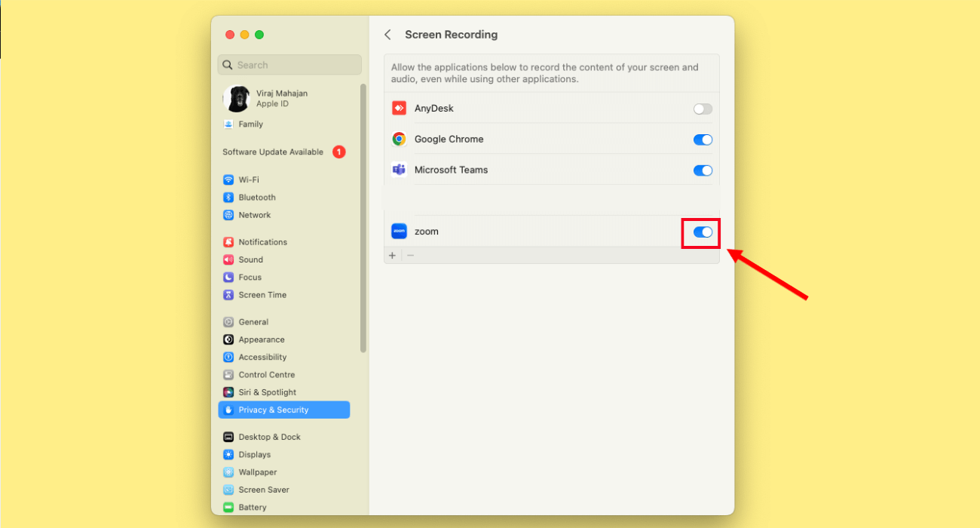The width and height of the screenshot is (980, 528).
Task: Focus the Search field in the sidebar
Action: click(x=289, y=65)
